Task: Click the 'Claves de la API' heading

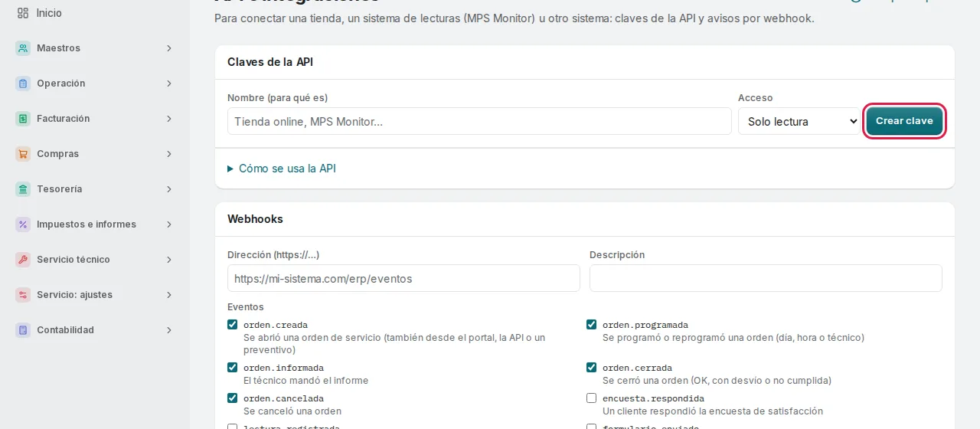Action: point(270,62)
